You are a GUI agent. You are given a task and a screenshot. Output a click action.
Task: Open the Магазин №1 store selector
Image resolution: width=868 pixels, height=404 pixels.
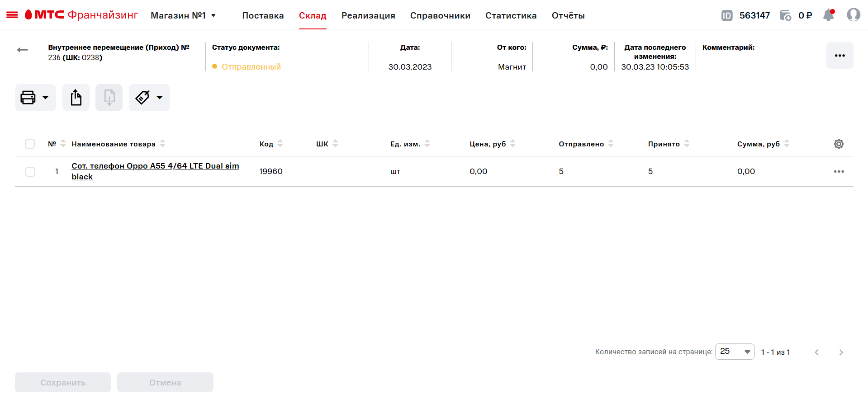[x=183, y=15]
